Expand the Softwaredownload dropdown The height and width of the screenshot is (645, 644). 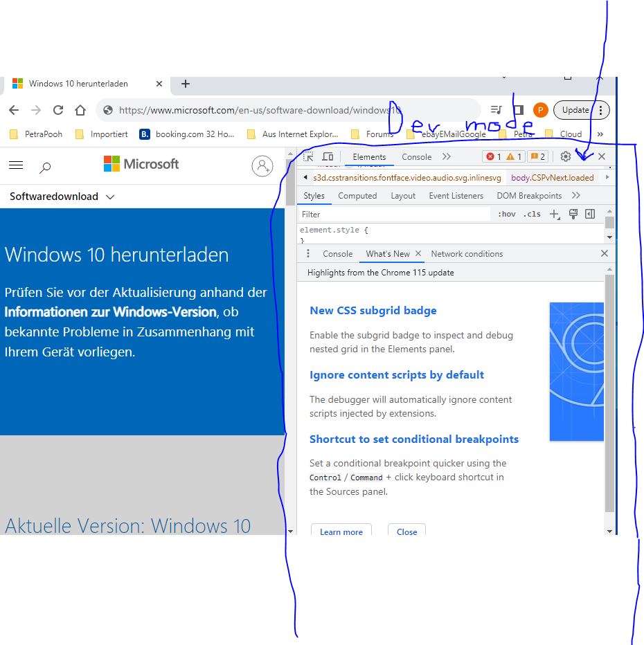click(x=62, y=197)
